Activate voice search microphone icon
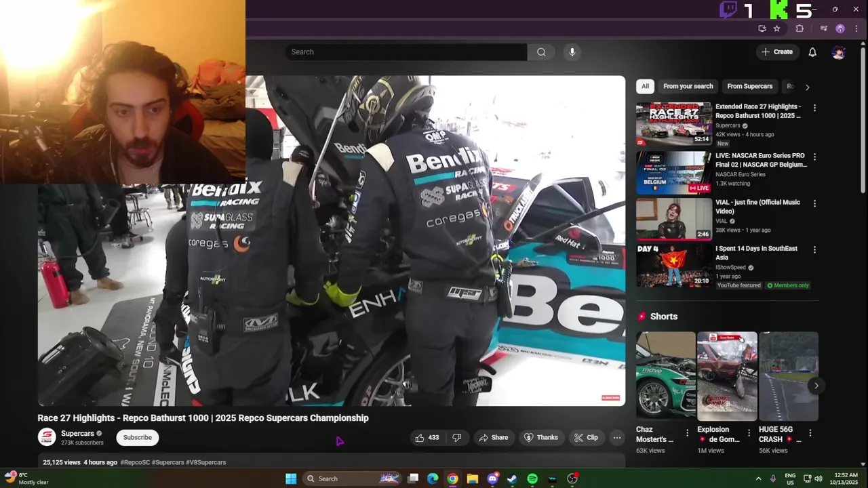This screenshot has height=488, width=868. pos(572,52)
